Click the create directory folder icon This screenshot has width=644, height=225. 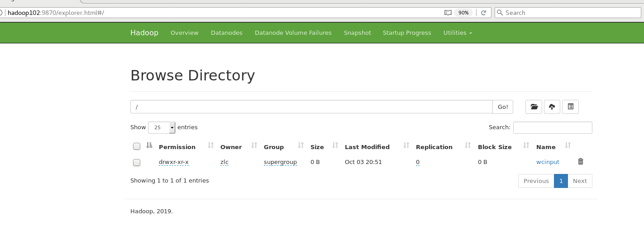(534, 107)
